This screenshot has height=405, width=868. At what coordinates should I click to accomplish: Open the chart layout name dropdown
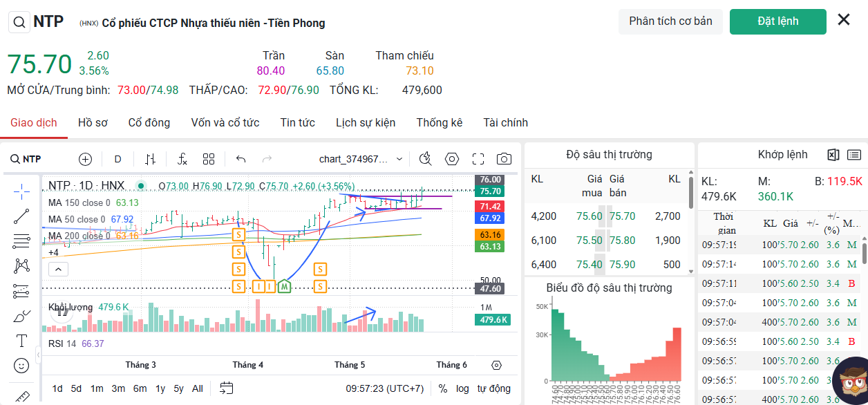click(x=361, y=159)
